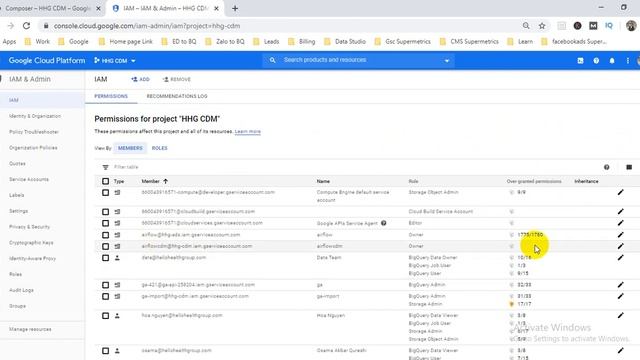Open the Billing bookmark folder
640x360 pixels.
pyautogui.click(x=302, y=42)
